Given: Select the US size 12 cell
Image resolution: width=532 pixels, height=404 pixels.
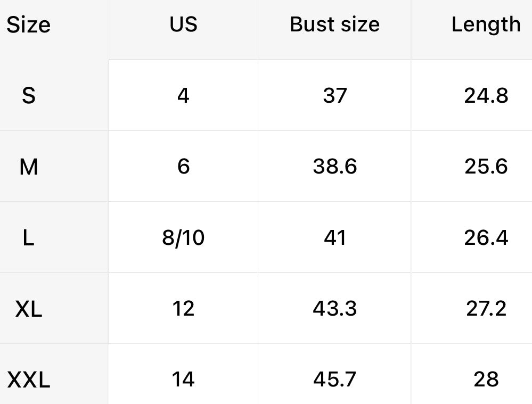Looking at the screenshot, I should [x=183, y=309].
